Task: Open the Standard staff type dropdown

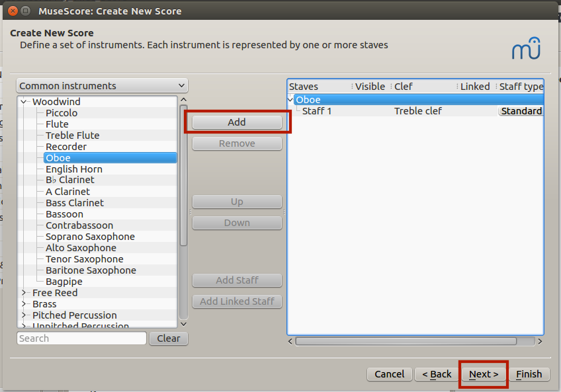Action: [x=521, y=111]
